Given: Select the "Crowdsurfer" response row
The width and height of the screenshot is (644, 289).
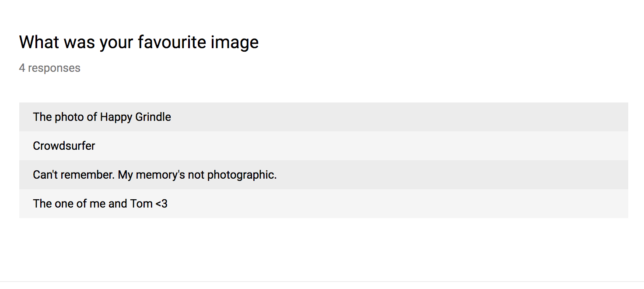Looking at the screenshot, I should [324, 146].
